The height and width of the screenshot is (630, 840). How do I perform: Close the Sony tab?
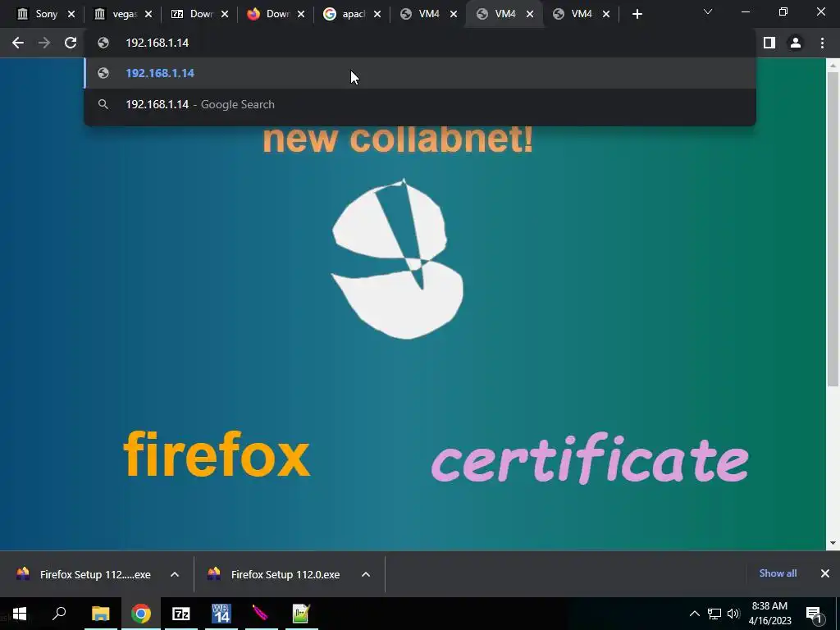coord(71,15)
